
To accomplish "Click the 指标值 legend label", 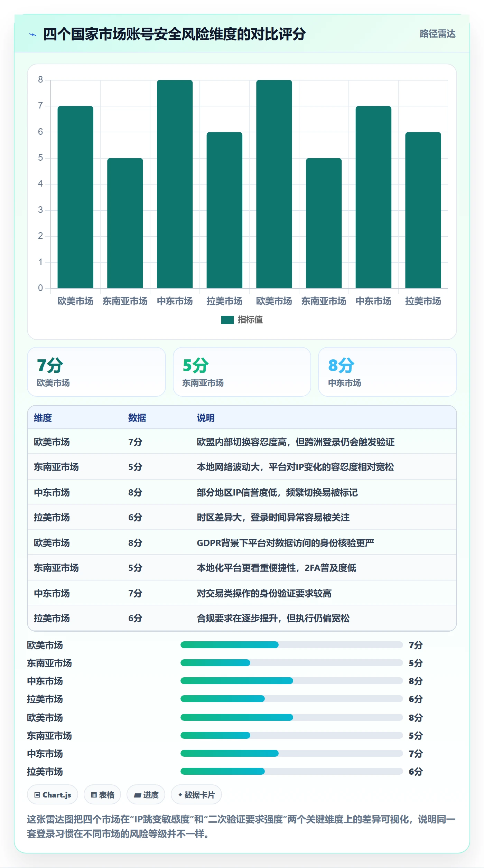I will (250, 320).
